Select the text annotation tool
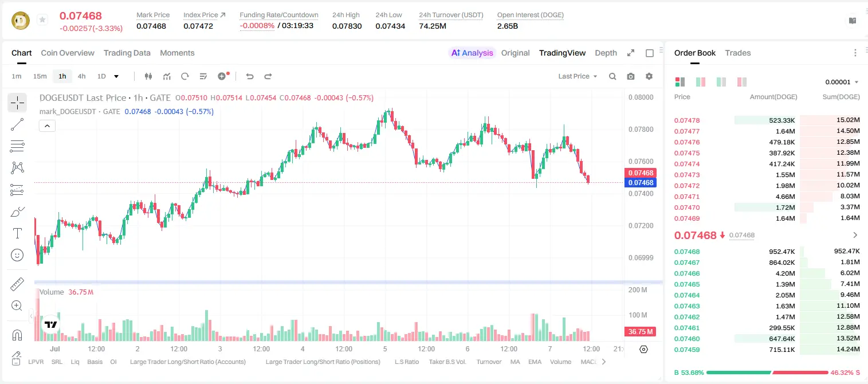The height and width of the screenshot is (384, 868). click(x=17, y=233)
